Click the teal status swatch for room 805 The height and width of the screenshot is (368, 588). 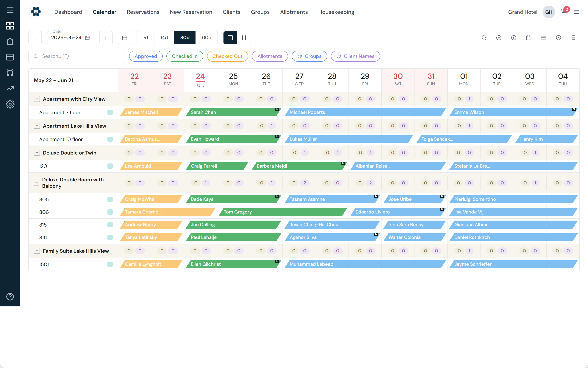click(x=110, y=199)
